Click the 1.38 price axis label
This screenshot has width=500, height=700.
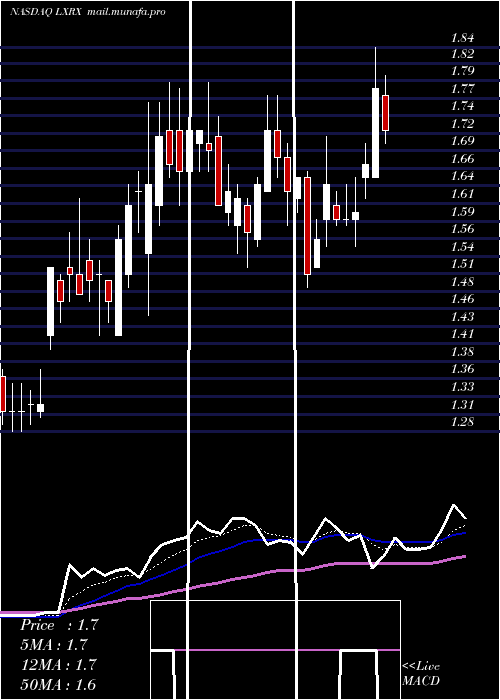point(462,352)
